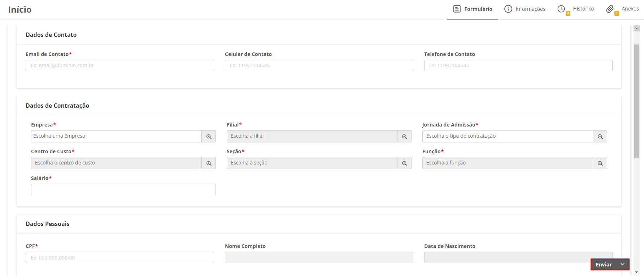This screenshot has width=644, height=278.
Task: Focus the Email de Contato field
Action: [x=120, y=65]
